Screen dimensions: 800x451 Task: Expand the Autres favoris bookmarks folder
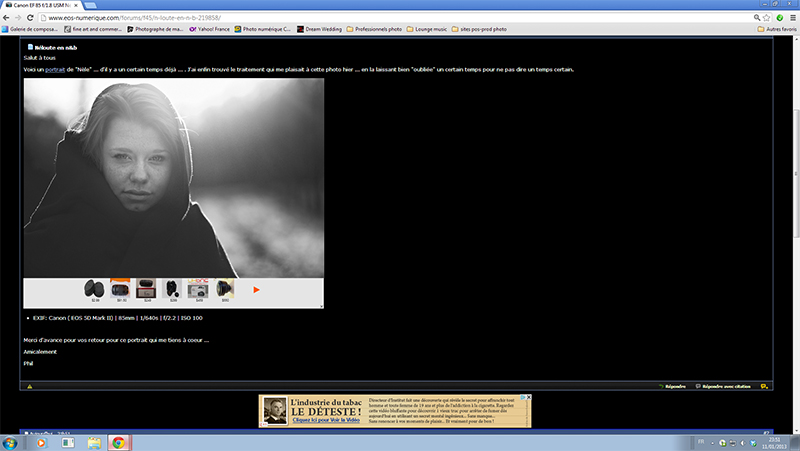[x=775, y=30]
